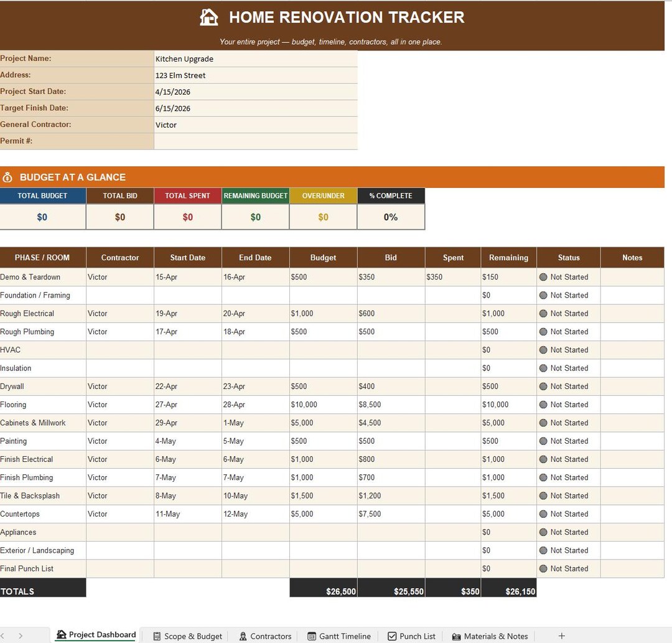Select the Project Dashboard sheet tab

[96, 635]
